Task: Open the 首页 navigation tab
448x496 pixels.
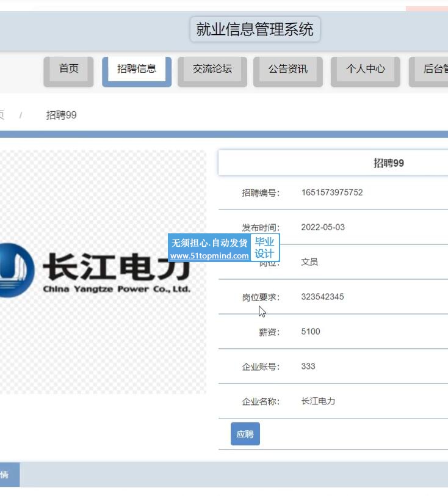Action: 68,72
